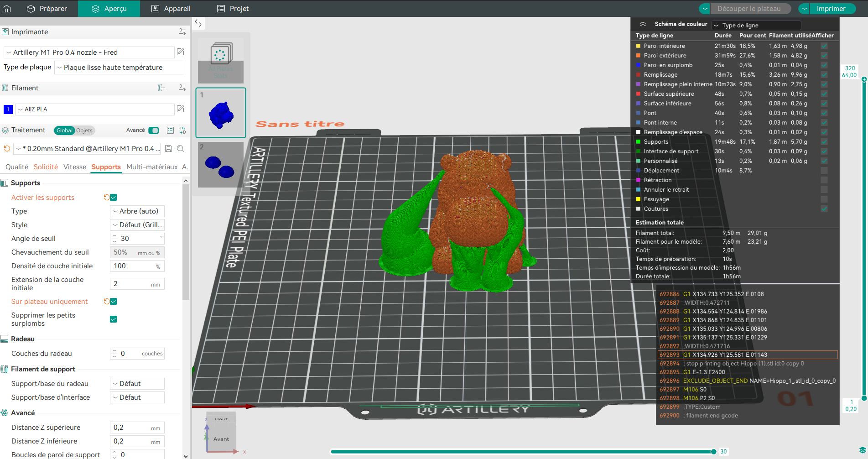Screen dimensions: 868x459
Task: Save the current process preset
Action: [x=168, y=149]
